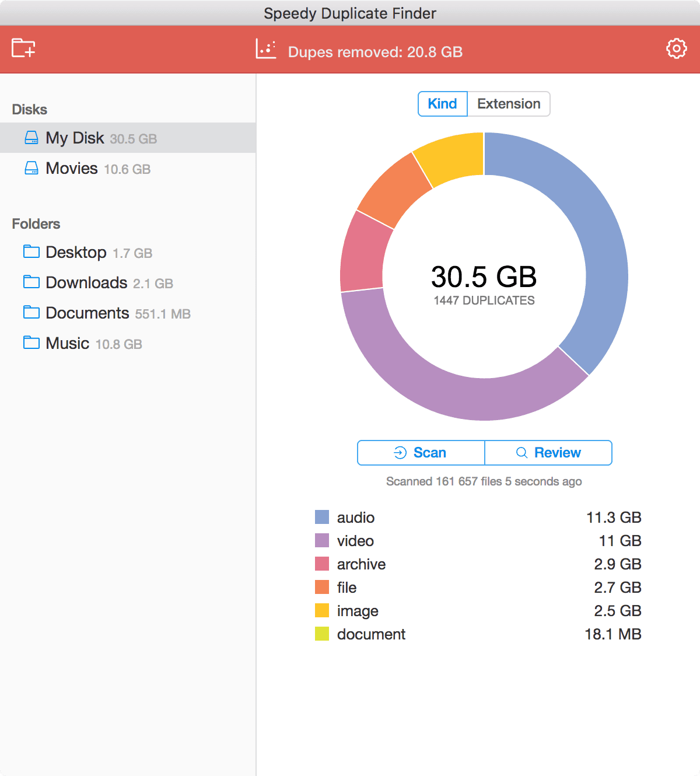Start a new Scan
Image resolution: width=700 pixels, height=776 pixels.
(x=421, y=452)
